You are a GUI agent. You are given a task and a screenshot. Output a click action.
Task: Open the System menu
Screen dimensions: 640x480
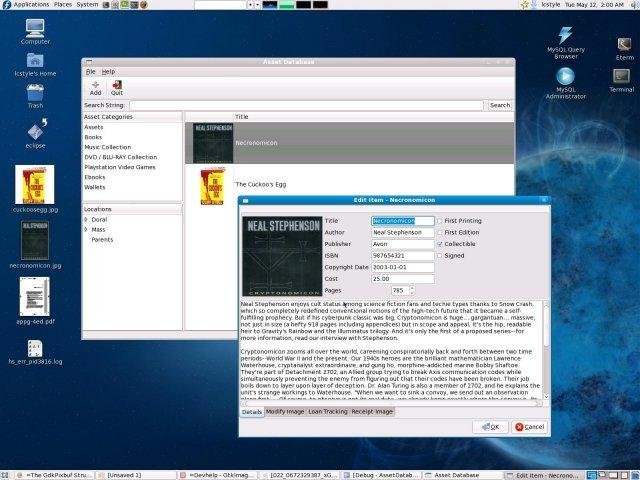(87, 4)
